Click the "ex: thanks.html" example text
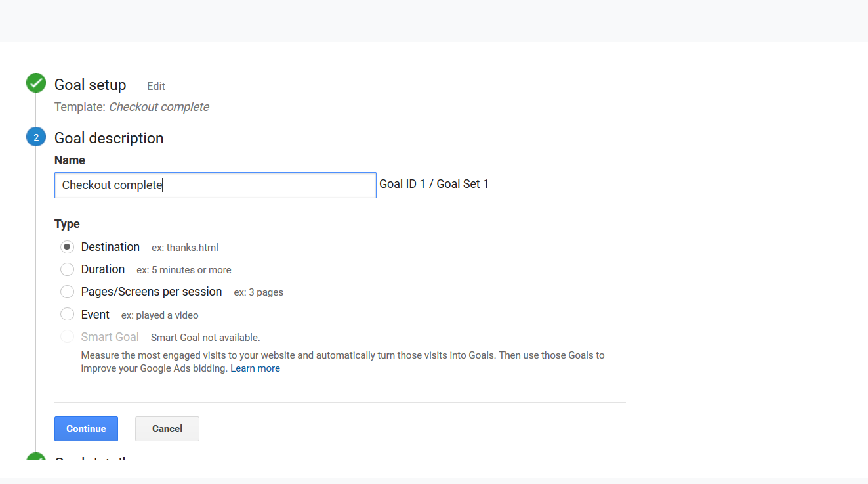 point(185,248)
